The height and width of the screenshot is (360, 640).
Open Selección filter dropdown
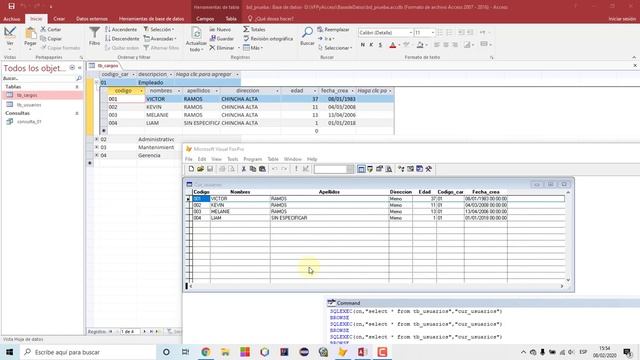(159, 29)
